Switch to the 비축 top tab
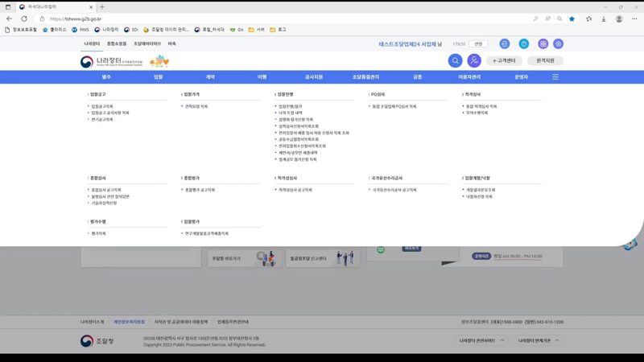This screenshot has width=644, height=362. 171,43
